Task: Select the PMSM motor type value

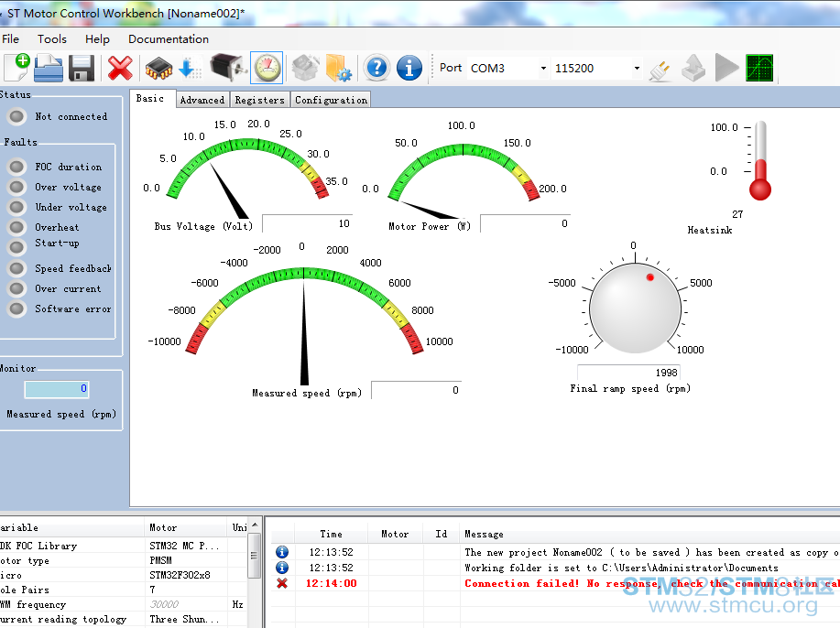Action: pos(160,560)
